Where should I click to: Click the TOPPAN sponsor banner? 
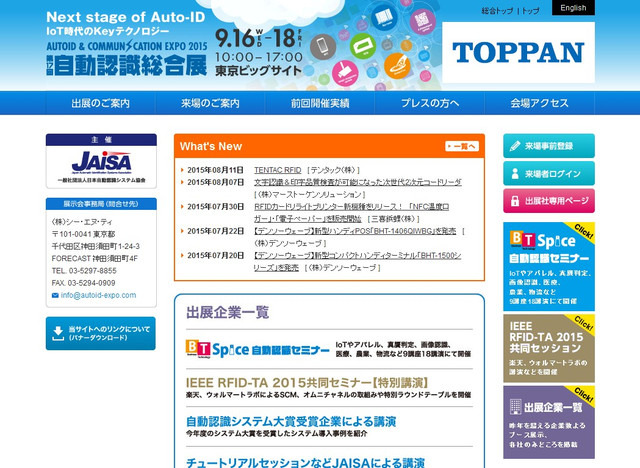click(518, 53)
